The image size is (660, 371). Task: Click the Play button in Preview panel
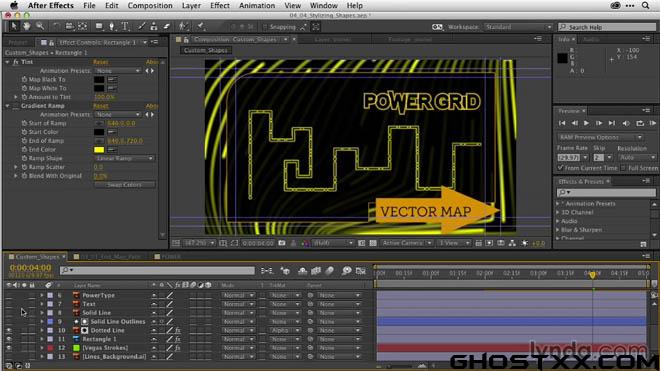[586, 123]
